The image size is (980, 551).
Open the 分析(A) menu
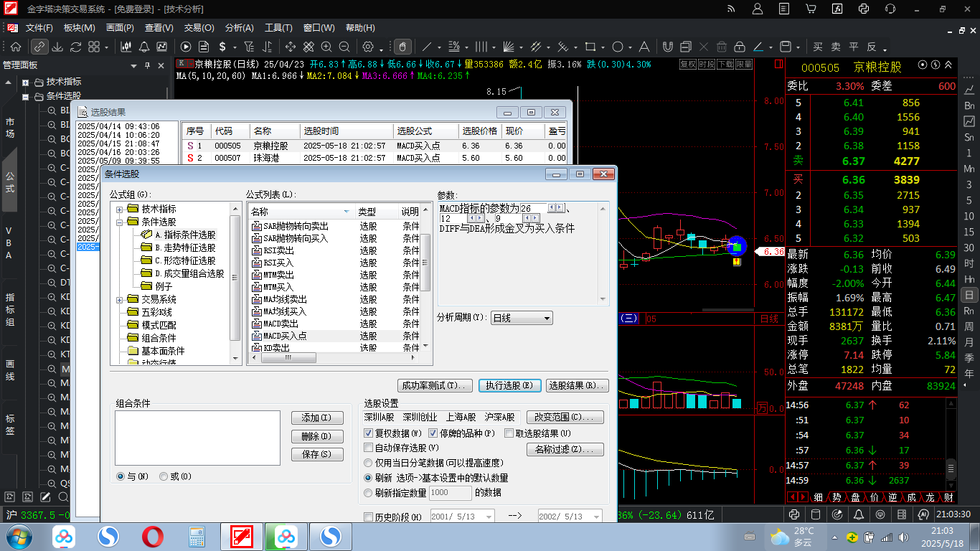[239, 28]
